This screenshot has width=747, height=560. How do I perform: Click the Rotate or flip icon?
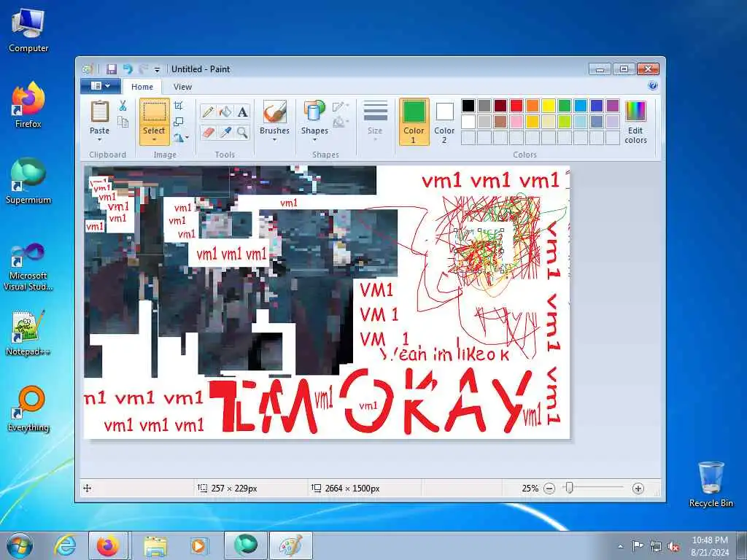(179, 138)
